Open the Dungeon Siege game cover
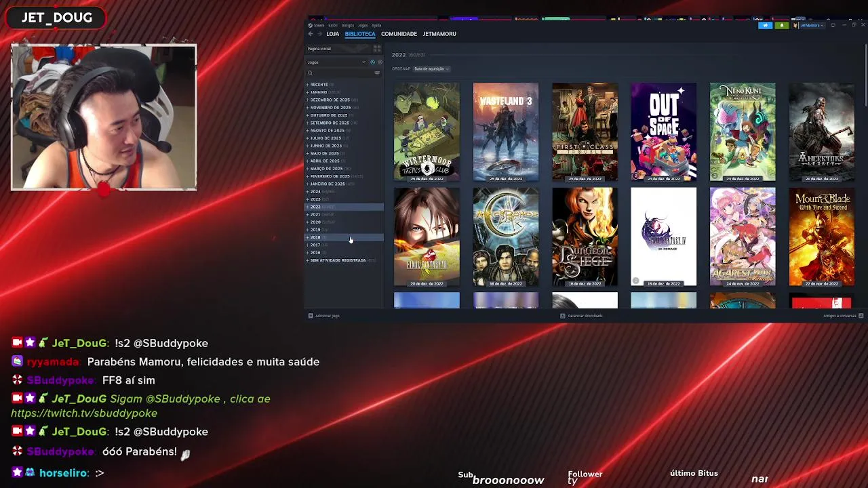Image resolution: width=868 pixels, height=488 pixels. (585, 237)
